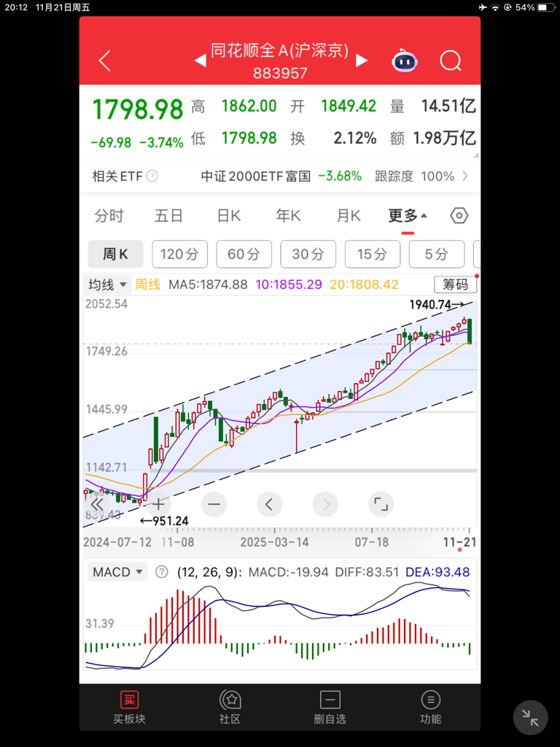This screenshot has height=747, width=560.
Task: Open related ETF list chevron
Action: coord(465,177)
